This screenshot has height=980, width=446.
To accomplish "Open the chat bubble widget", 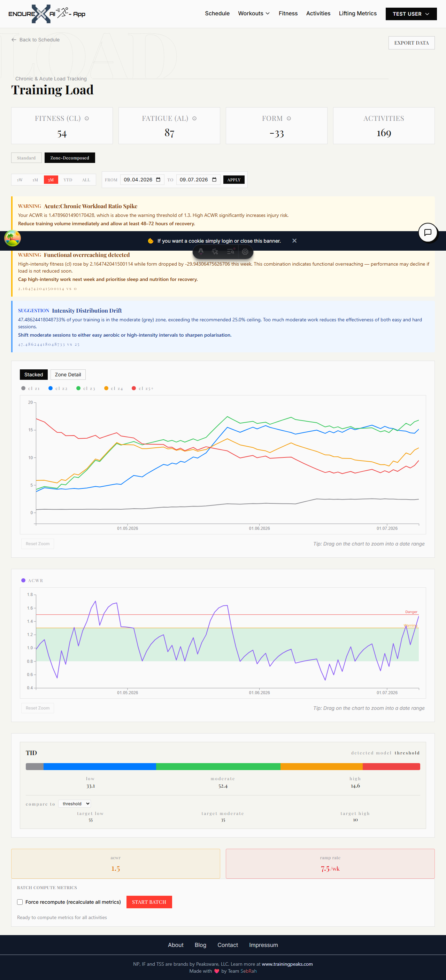I will pyautogui.click(x=428, y=233).
